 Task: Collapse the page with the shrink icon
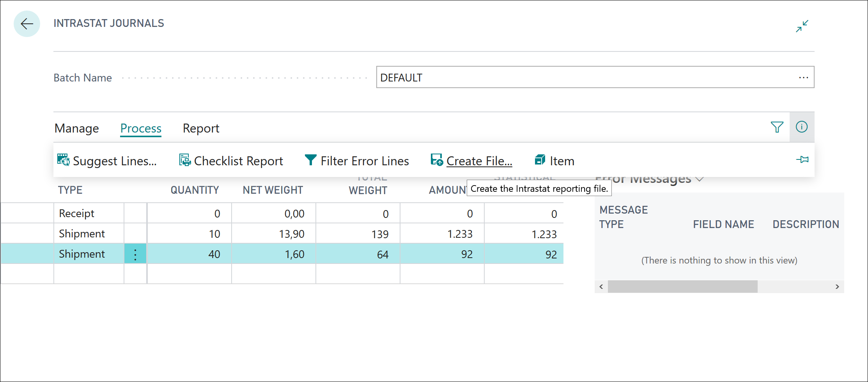coord(802,26)
